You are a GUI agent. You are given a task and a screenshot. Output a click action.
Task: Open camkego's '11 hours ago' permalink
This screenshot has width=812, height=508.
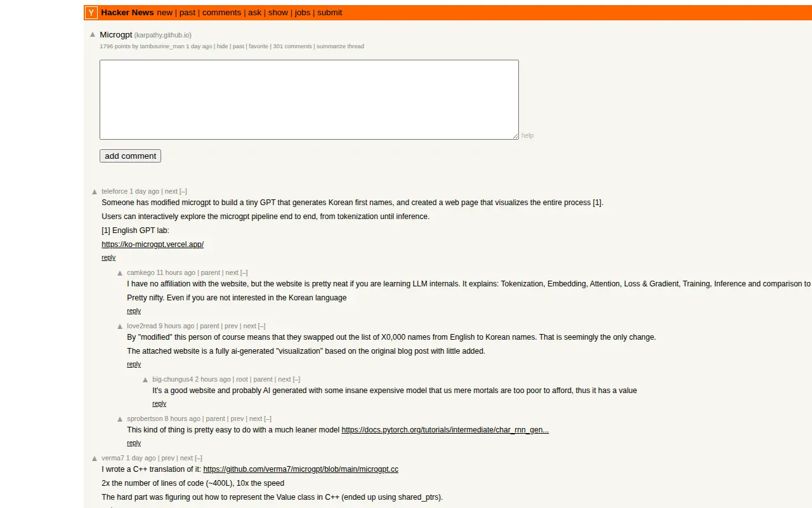[176, 272]
